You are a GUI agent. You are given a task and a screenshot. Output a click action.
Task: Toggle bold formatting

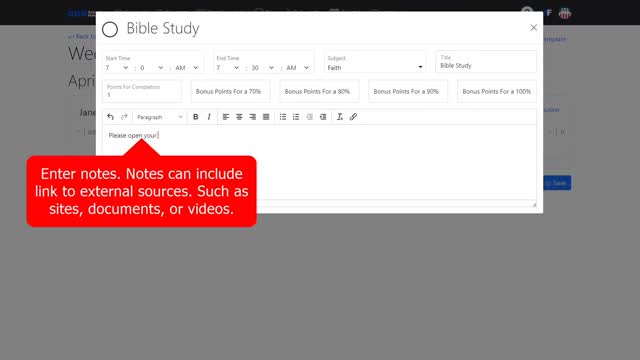pos(196,117)
